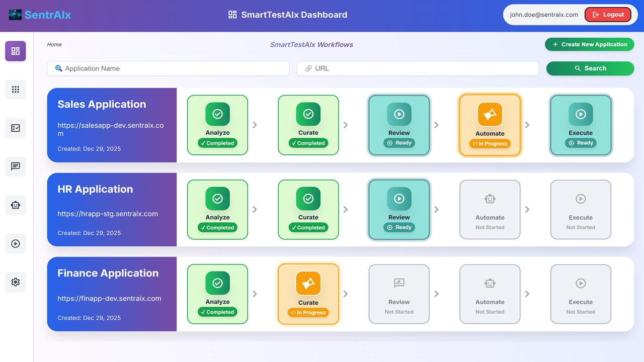
Task: Click the HR Application title
Action: (x=95, y=189)
